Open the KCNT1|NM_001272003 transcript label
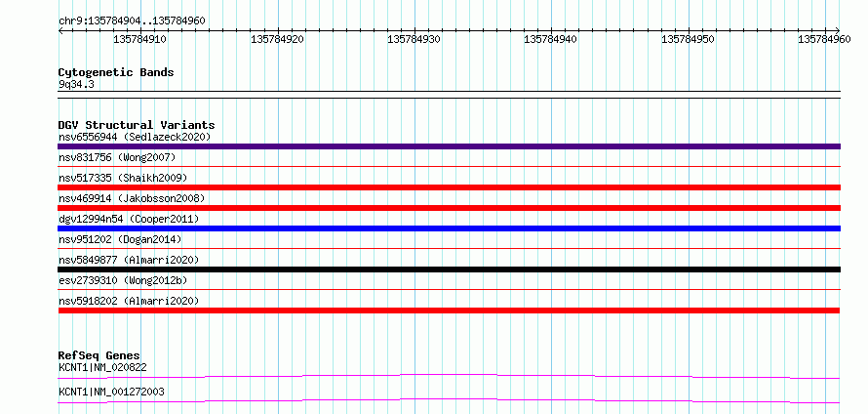 pyautogui.click(x=111, y=393)
